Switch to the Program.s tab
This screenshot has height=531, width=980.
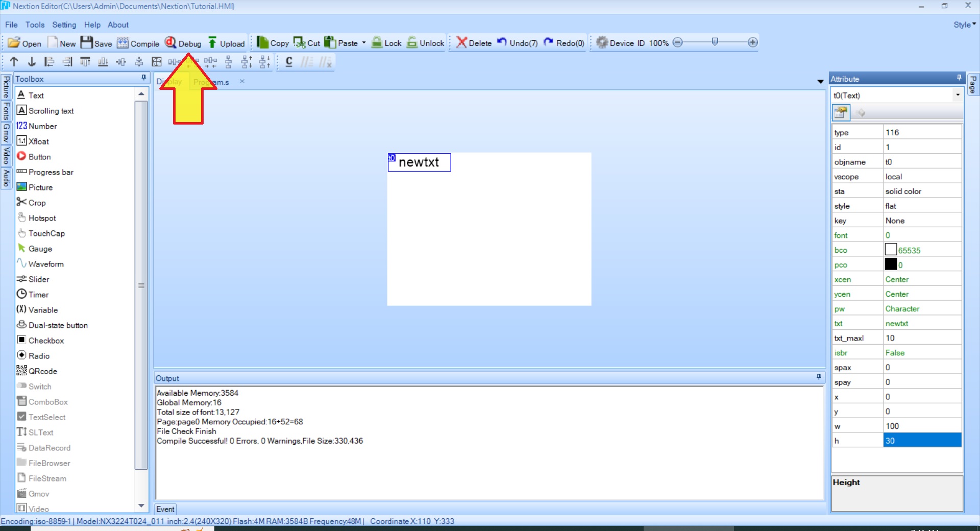pos(212,82)
